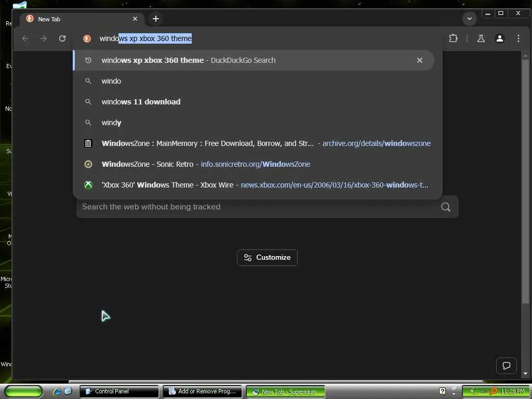Viewport: 532px width, 399px height.
Task: Select the New Tab browser tab
Action: pos(82,19)
